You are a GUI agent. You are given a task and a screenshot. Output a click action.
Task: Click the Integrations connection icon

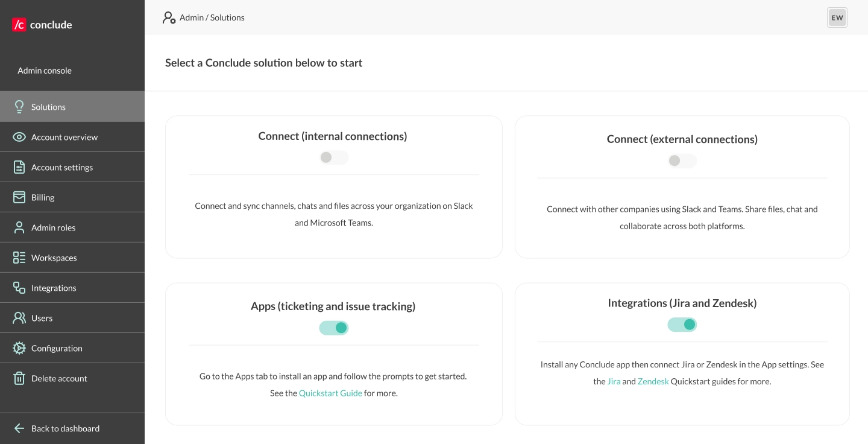click(x=19, y=287)
